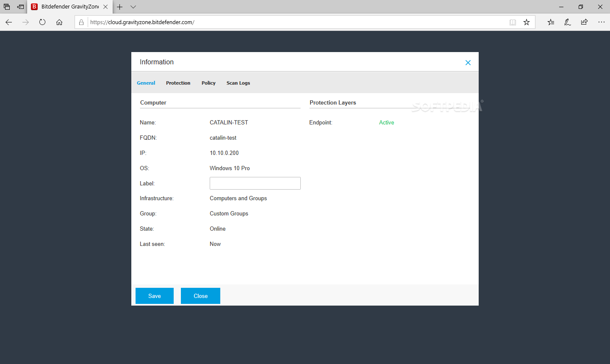Select the CATALIN-TEST name value
Viewport: 610px width, 364px height.
(x=229, y=122)
